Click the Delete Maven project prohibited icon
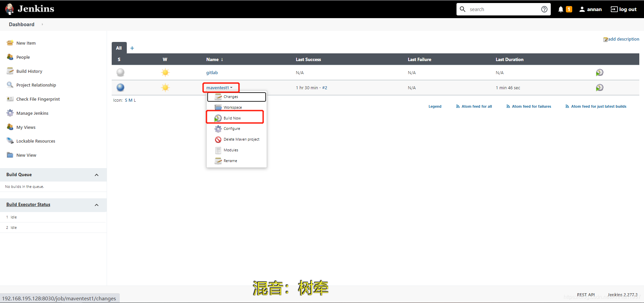The height and width of the screenshot is (303, 644). point(218,140)
